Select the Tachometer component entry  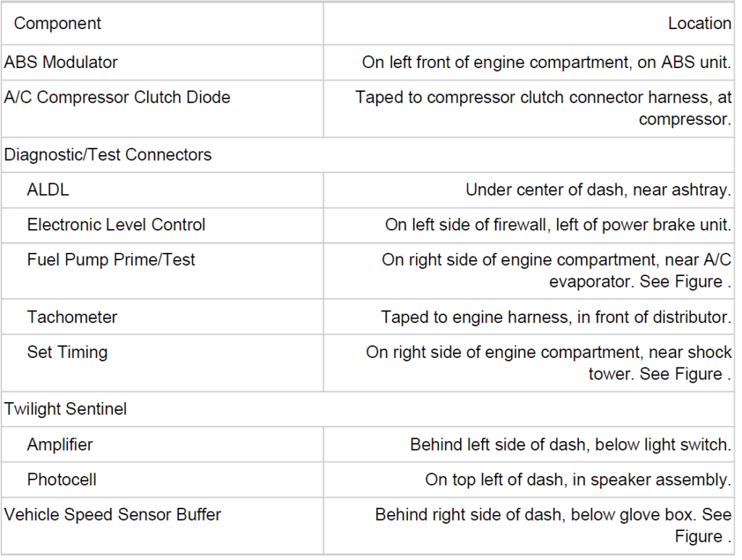pos(72,317)
